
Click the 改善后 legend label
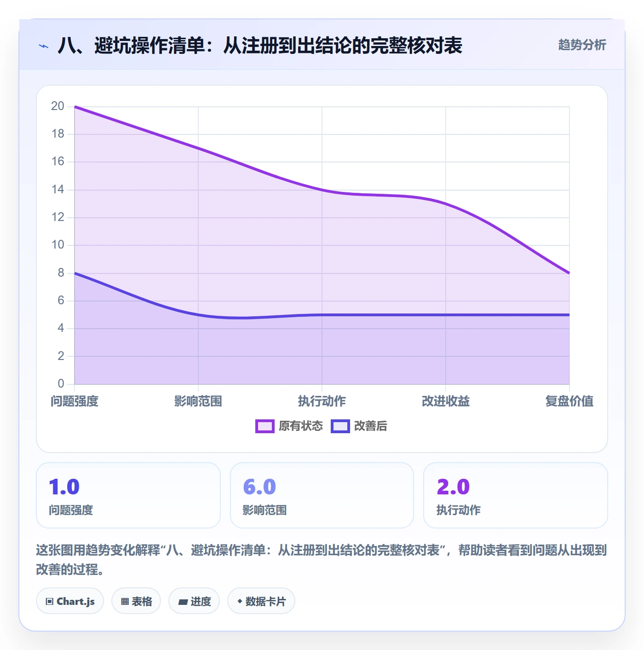point(371,426)
